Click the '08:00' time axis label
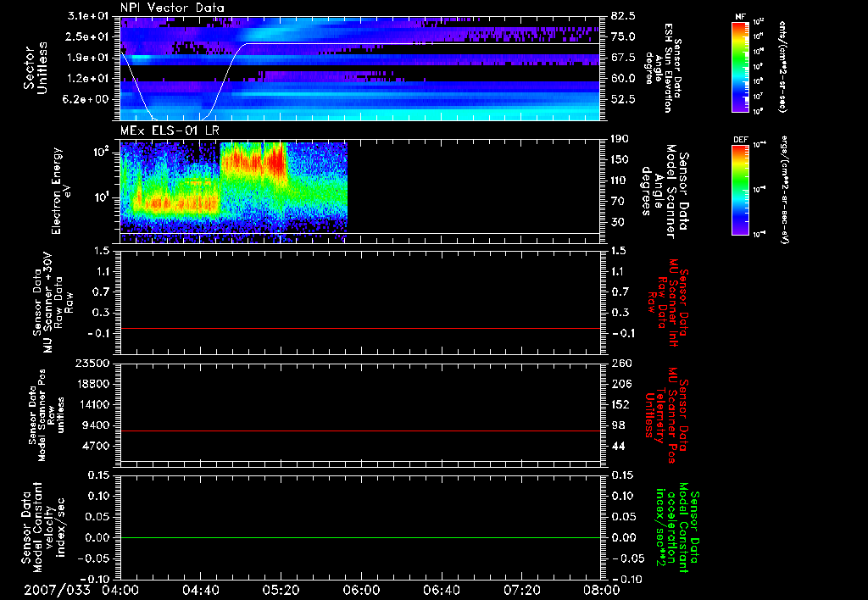Screen dimensions: 868x600 [x=602, y=590]
